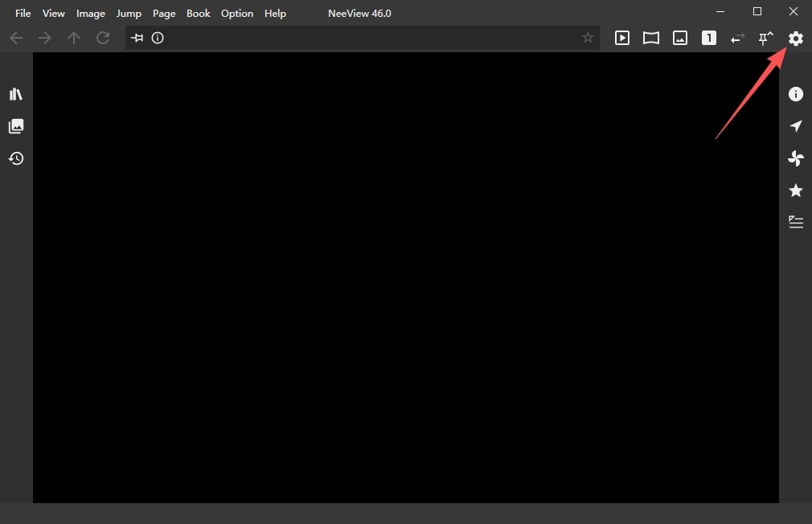Toggle reading direction swap arrows
This screenshot has height=524, width=812.
click(x=737, y=38)
